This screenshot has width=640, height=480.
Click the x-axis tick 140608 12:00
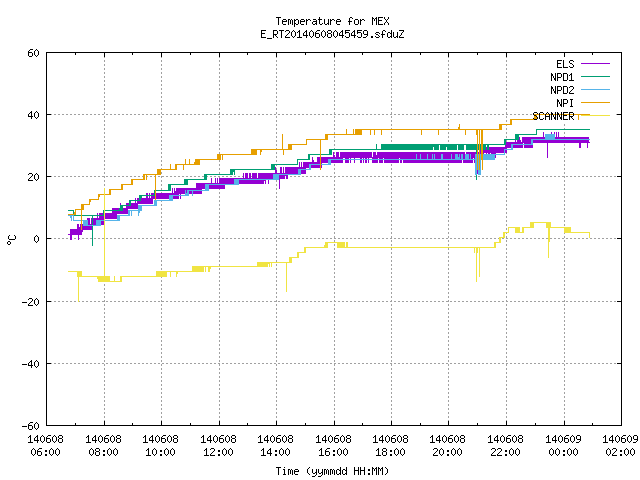218,446
